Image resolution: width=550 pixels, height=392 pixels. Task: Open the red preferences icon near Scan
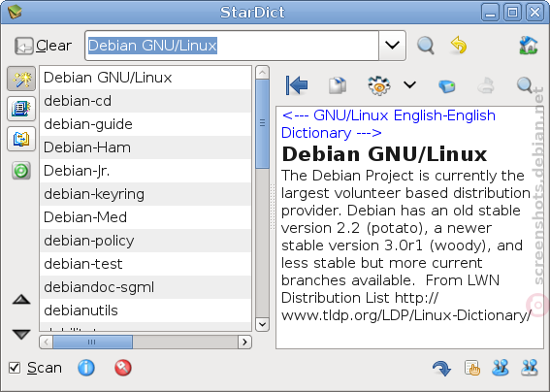(123, 368)
